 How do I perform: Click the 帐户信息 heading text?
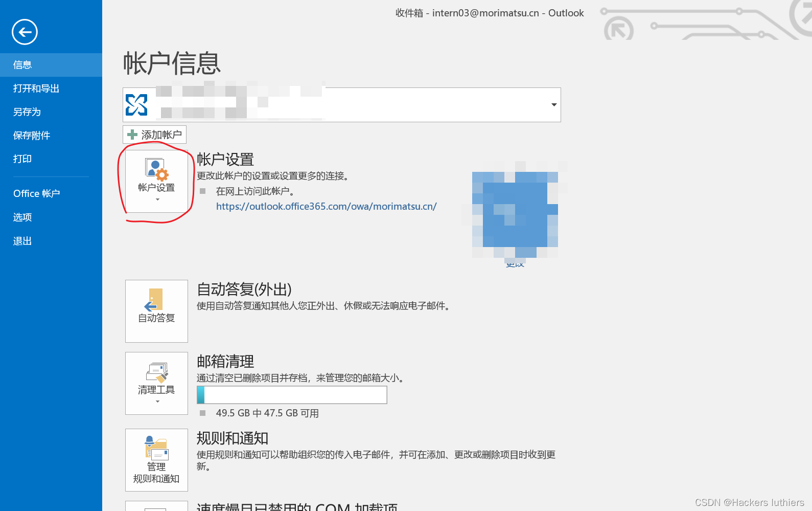pos(172,64)
